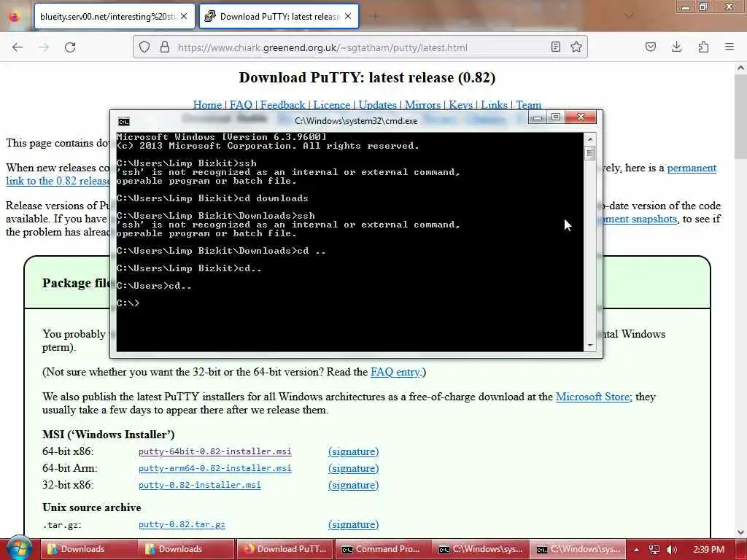Open a new tab with the plus button
This screenshot has width=747, height=560.
[x=375, y=17]
